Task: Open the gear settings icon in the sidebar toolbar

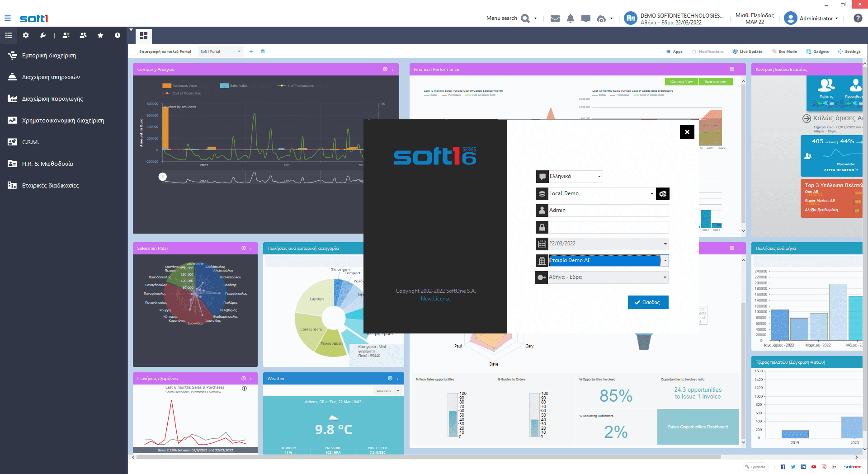Action: pos(26,35)
